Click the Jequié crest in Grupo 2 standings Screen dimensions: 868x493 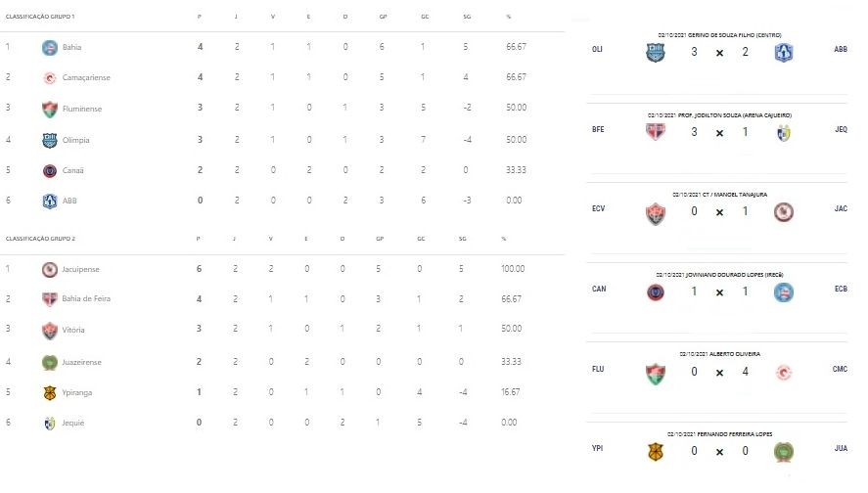point(49,424)
